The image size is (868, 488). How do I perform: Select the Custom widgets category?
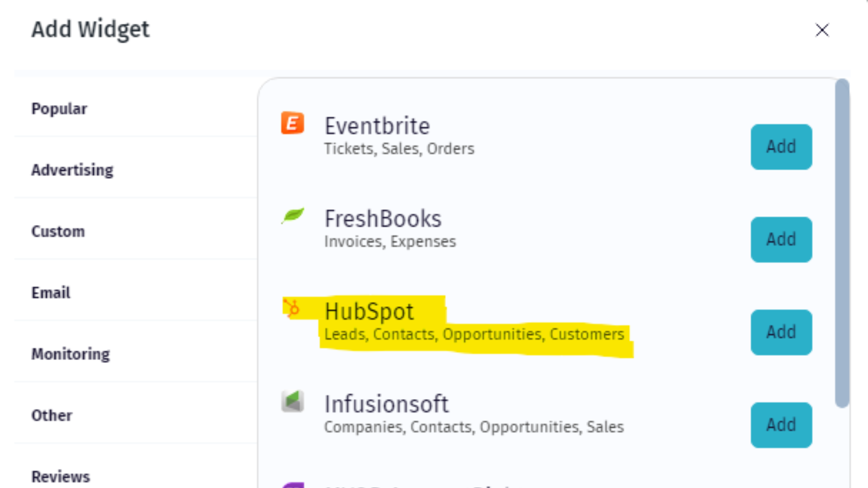tap(58, 231)
